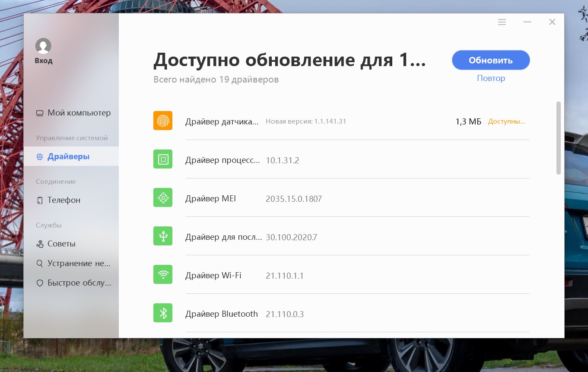Click the user avatar icon
588x372 pixels.
click(43, 46)
